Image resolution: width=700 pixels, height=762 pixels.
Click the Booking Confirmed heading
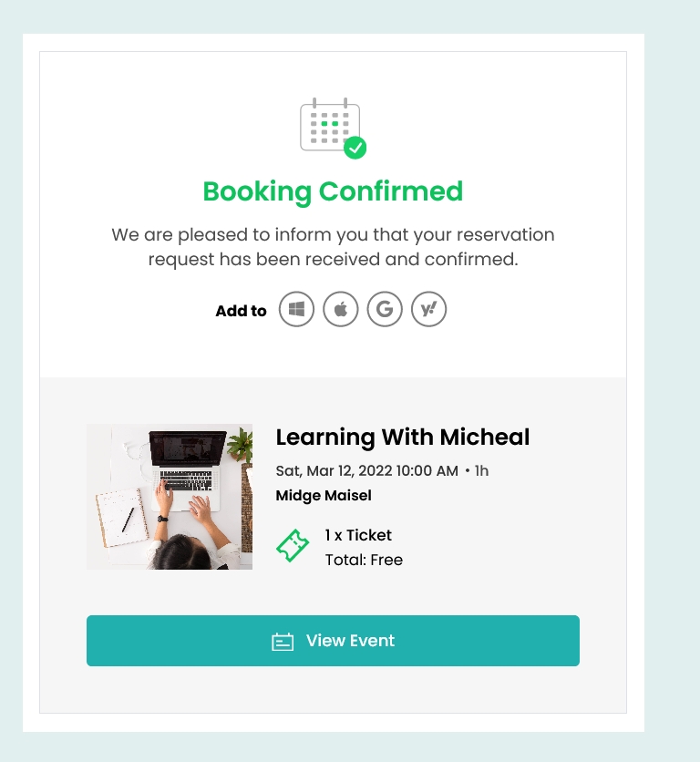coord(333,191)
